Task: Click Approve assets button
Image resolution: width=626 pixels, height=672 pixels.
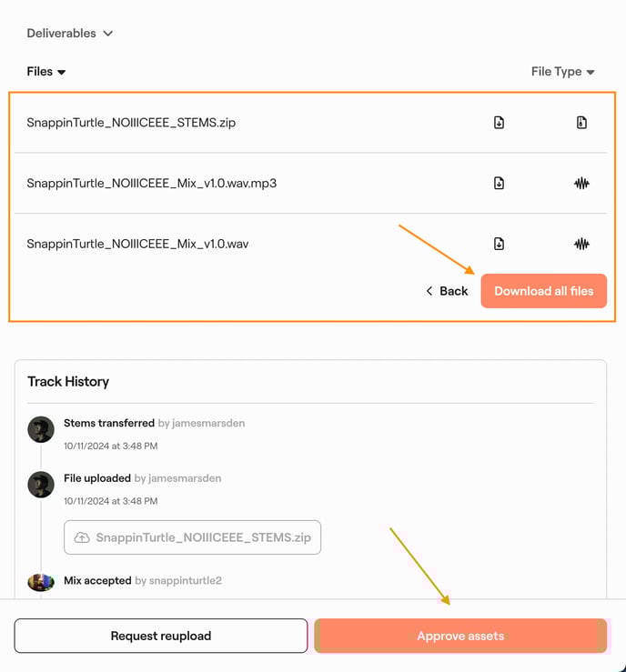Action: click(460, 636)
